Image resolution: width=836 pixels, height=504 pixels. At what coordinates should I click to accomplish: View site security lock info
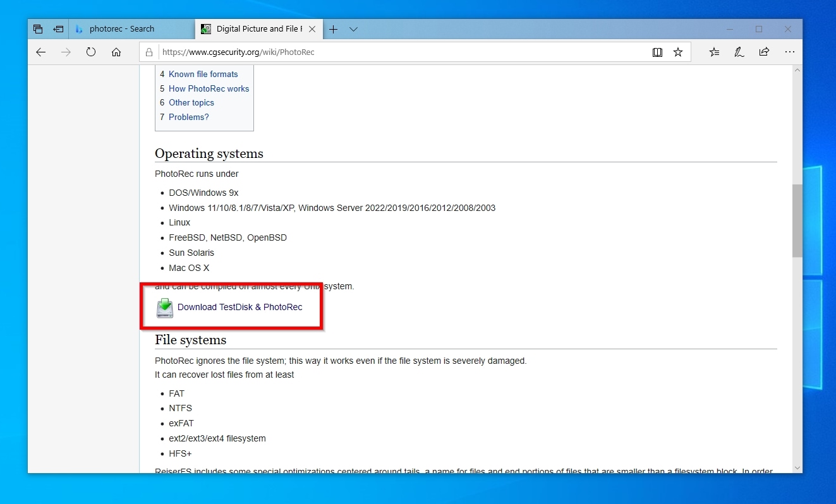(149, 52)
